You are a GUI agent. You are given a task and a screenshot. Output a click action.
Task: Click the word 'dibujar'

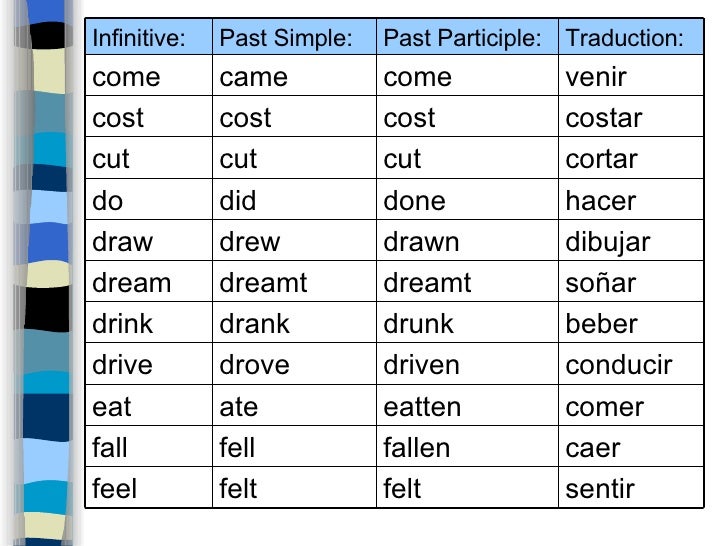pyautogui.click(x=608, y=242)
